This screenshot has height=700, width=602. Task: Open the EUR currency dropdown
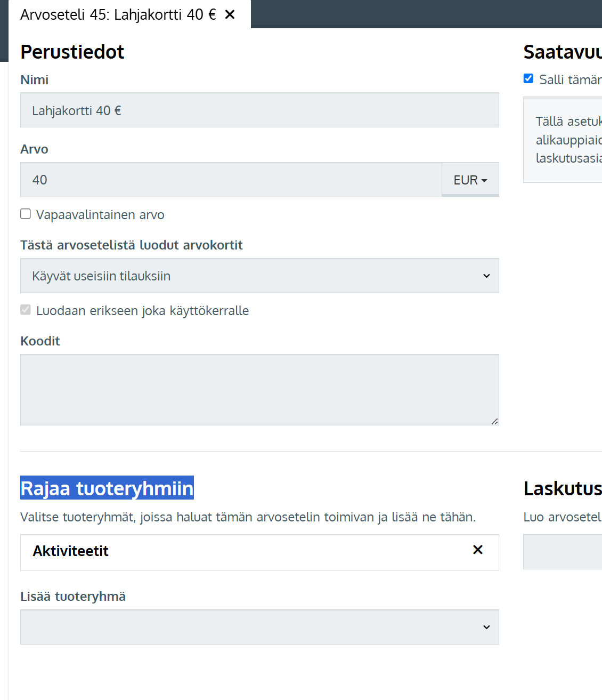pos(470,180)
